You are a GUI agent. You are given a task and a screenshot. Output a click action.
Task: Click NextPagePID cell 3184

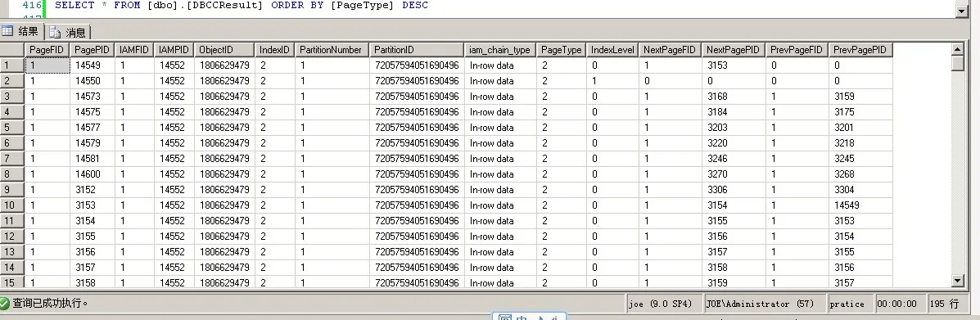pyautogui.click(x=734, y=112)
